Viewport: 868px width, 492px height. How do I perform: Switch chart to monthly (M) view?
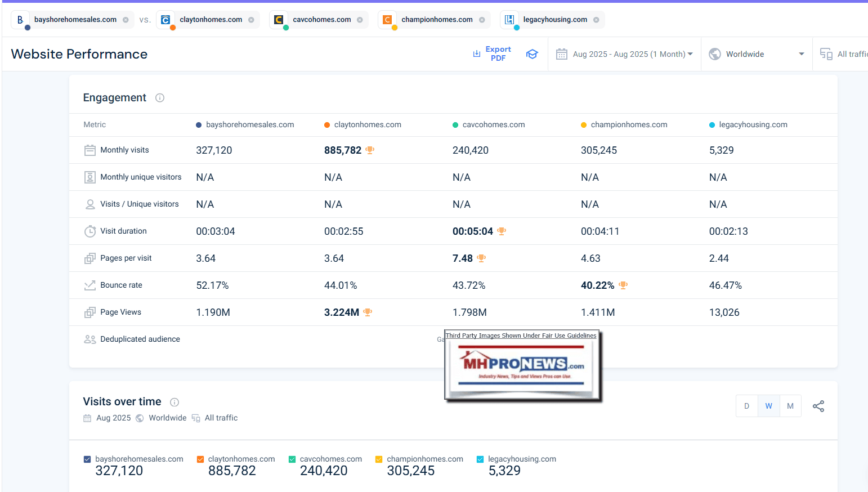[x=790, y=406]
